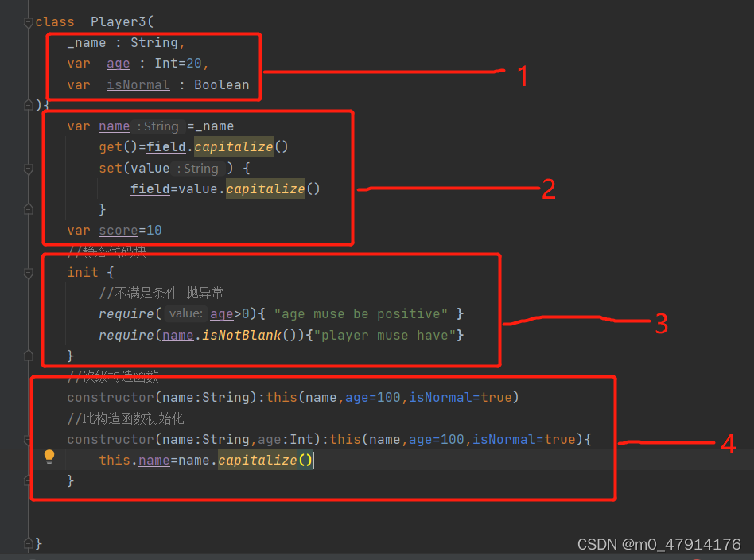Click the comment '//不满足条件 抛异常'

(x=161, y=294)
